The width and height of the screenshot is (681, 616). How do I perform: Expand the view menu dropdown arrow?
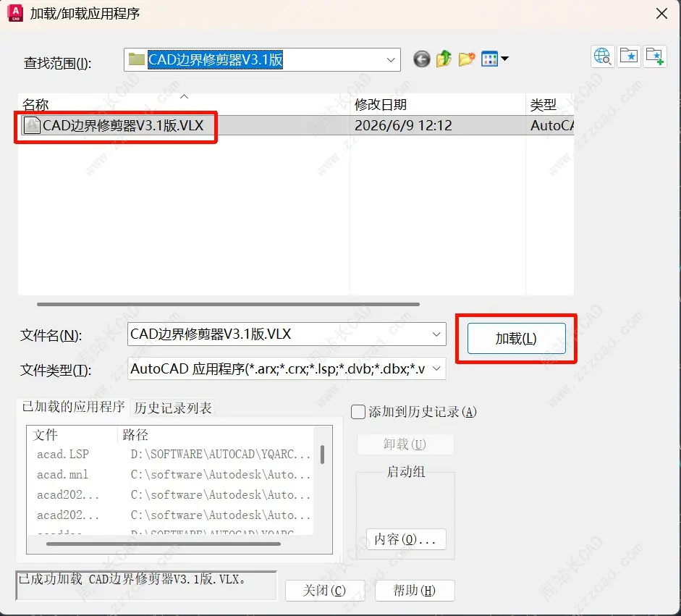[x=504, y=58]
